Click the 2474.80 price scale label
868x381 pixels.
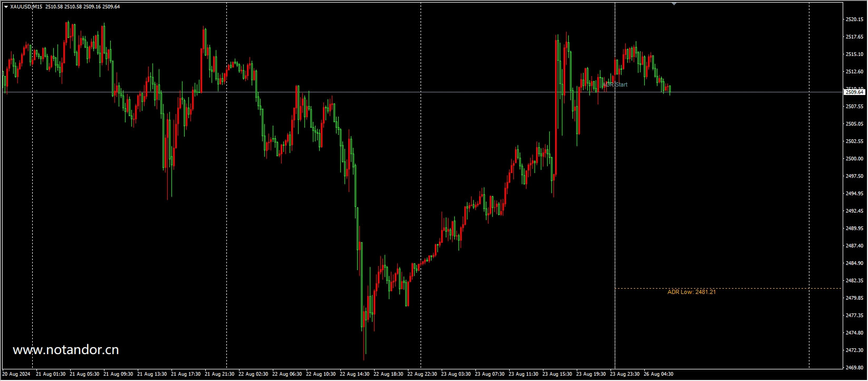click(x=854, y=333)
